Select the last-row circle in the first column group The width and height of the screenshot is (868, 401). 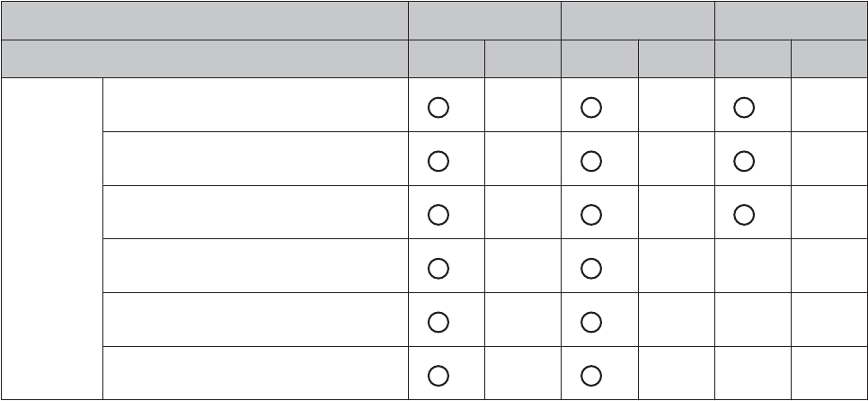click(x=438, y=373)
